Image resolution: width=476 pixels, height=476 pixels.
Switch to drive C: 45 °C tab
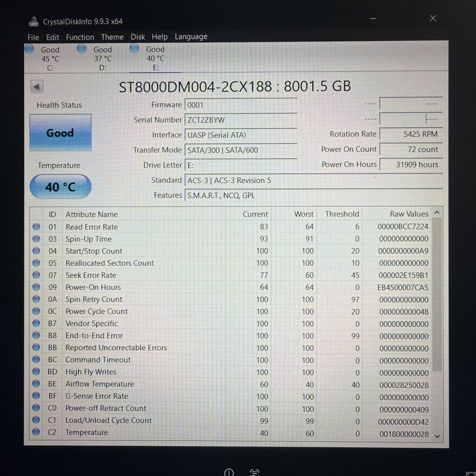pos(50,58)
